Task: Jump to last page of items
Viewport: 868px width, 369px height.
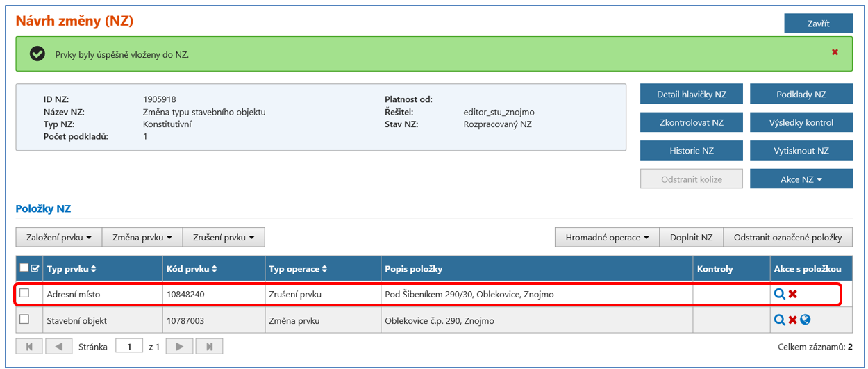Action: click(209, 346)
